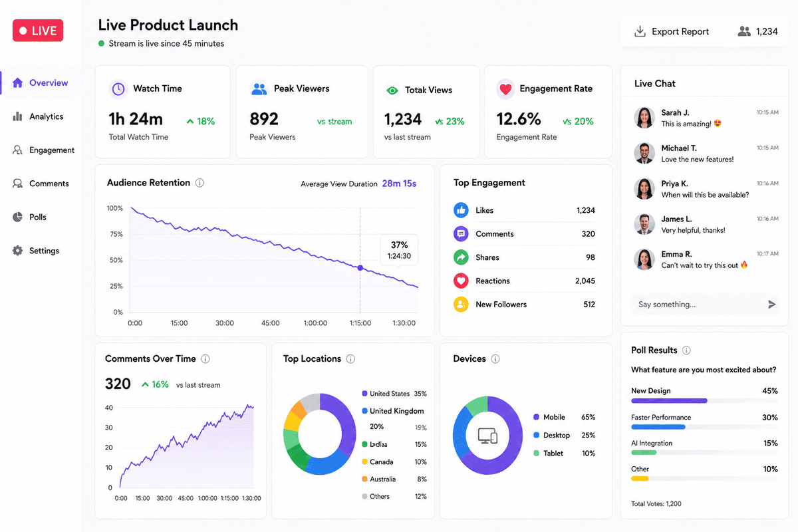Click the Reactions heart icon
Screen dimensions: 798x532
click(461, 281)
